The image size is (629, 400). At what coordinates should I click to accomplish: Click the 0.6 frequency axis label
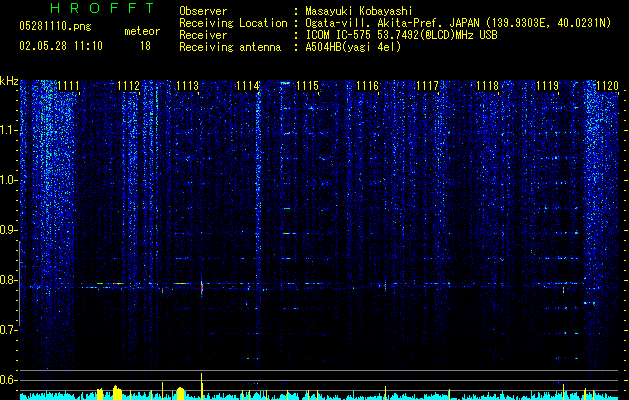coord(9,380)
